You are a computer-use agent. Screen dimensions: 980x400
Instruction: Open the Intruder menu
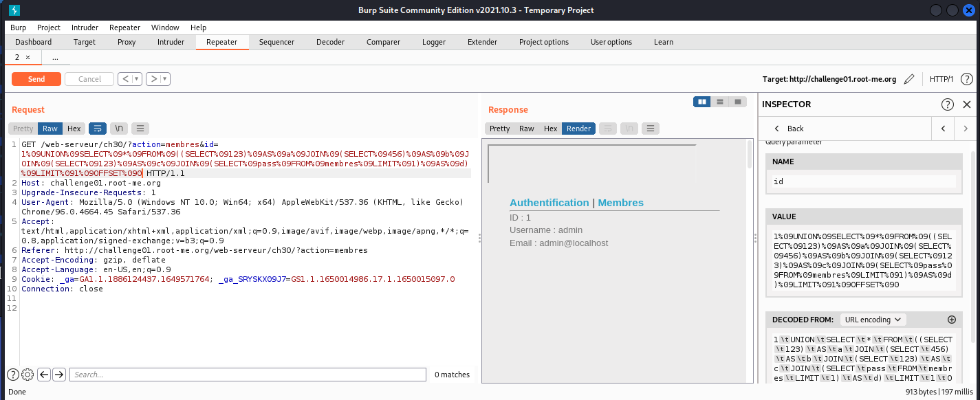(85, 27)
